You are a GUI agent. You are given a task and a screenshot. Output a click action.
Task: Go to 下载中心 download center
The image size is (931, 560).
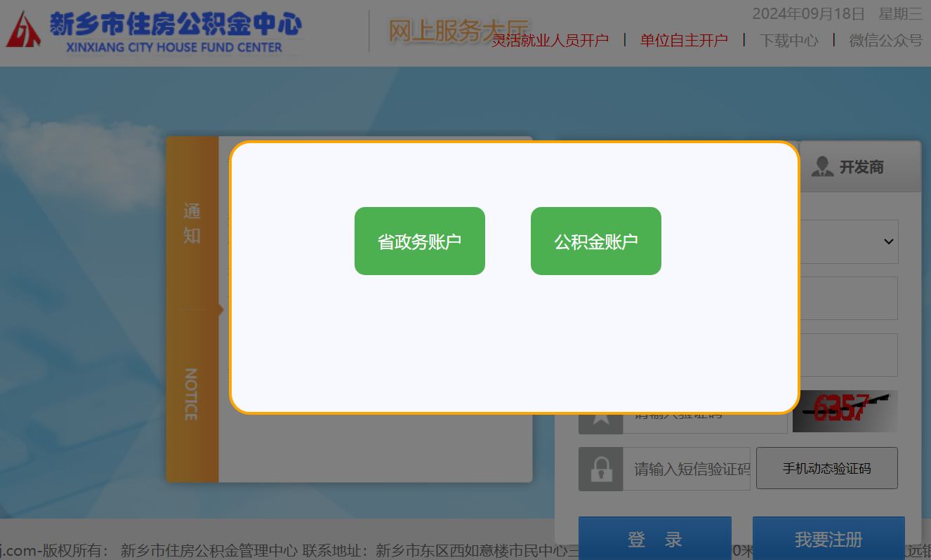point(788,41)
